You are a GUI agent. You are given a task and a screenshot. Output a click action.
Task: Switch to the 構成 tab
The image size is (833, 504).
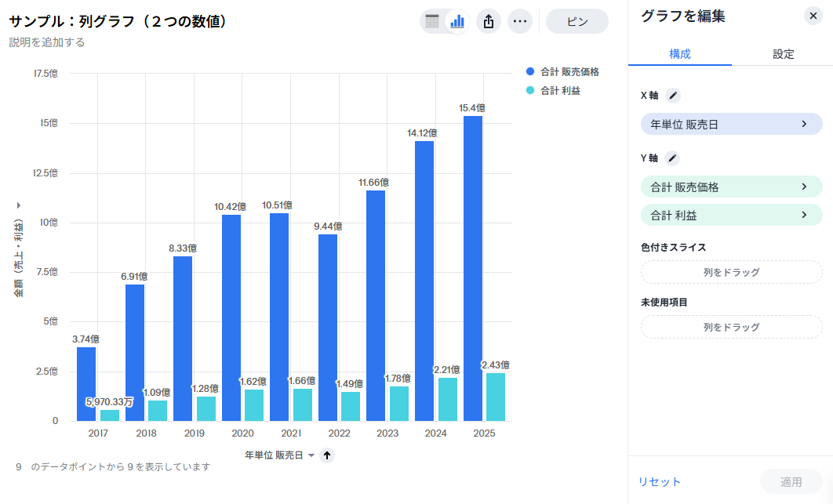click(679, 54)
